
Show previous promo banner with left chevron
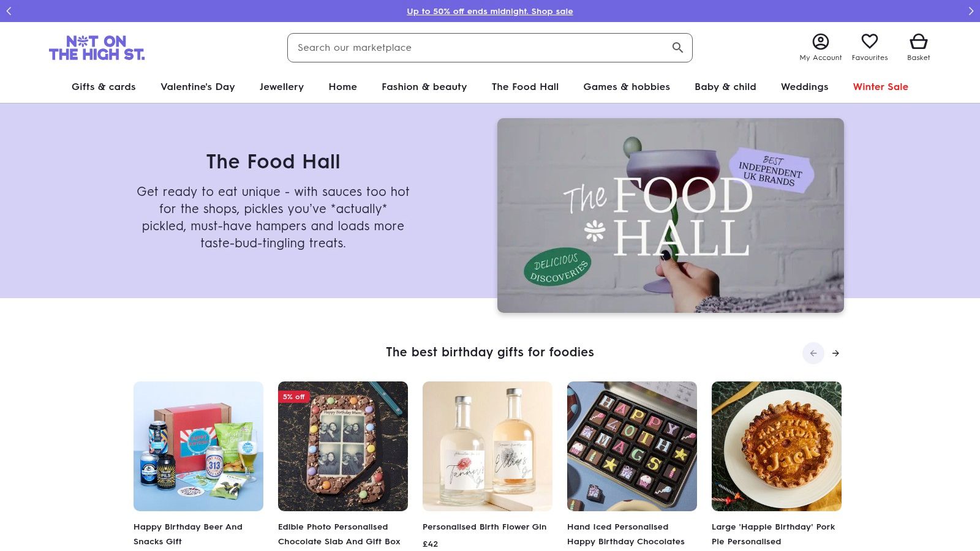pos(9,11)
